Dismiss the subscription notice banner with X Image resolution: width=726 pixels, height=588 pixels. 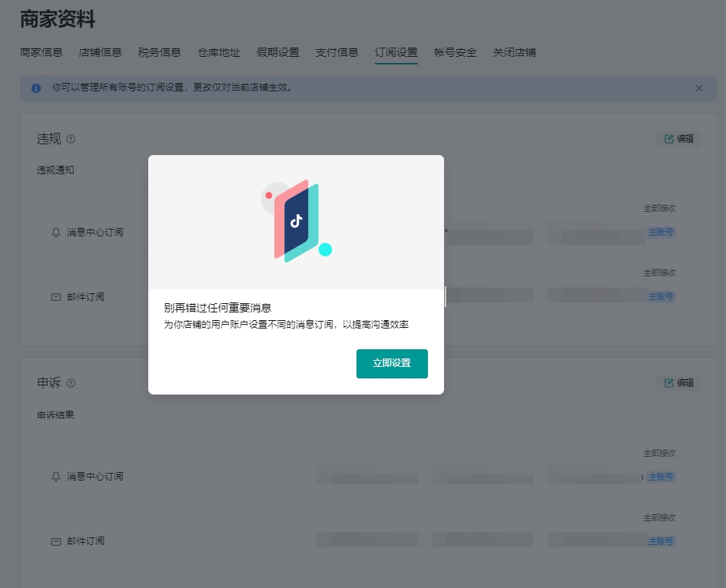coord(699,88)
